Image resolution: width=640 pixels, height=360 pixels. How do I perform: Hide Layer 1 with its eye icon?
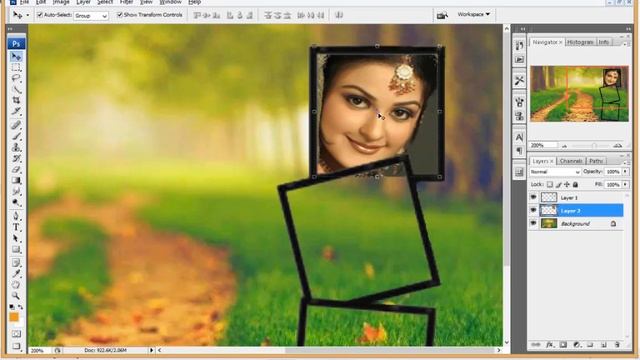click(x=533, y=198)
